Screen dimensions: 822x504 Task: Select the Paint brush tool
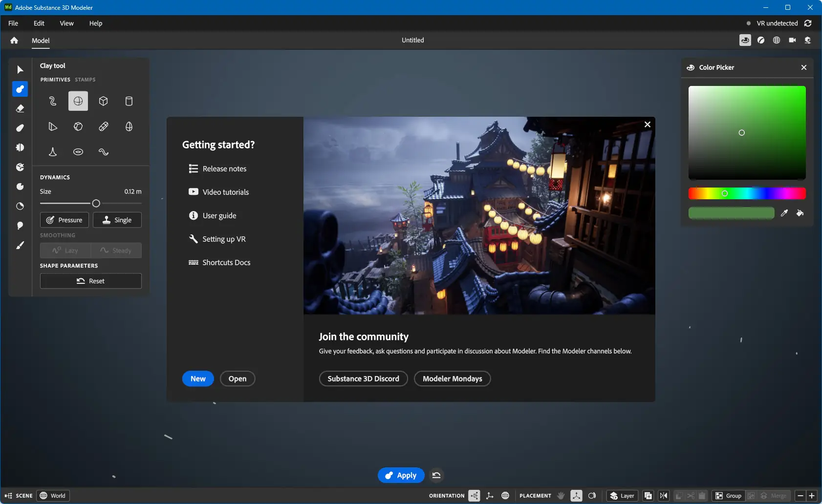(20, 245)
